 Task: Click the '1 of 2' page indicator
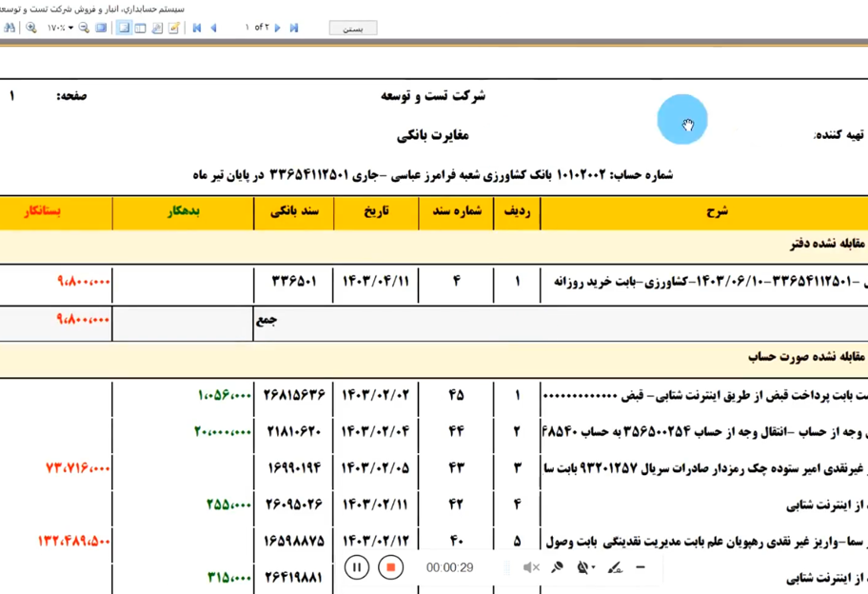pyautogui.click(x=257, y=27)
